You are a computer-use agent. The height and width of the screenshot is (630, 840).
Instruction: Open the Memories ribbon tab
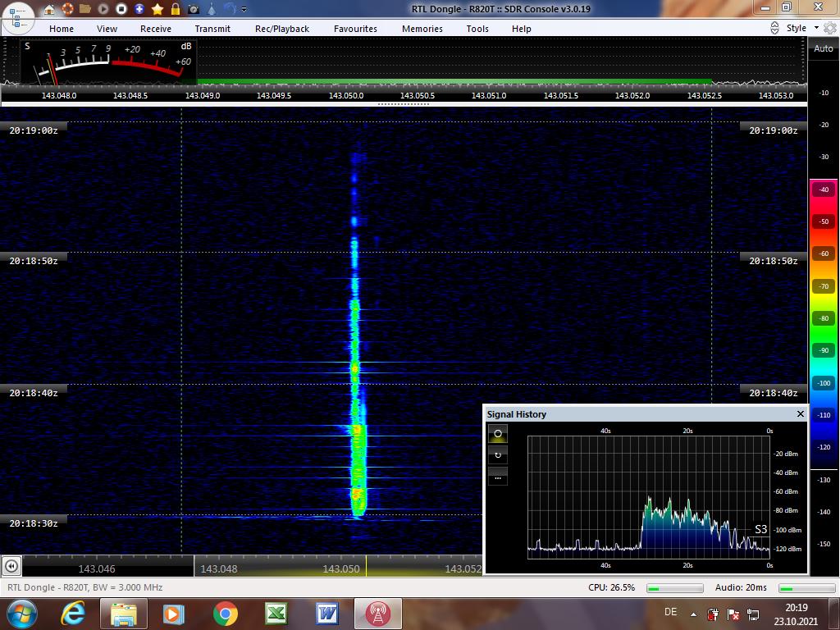pos(422,29)
